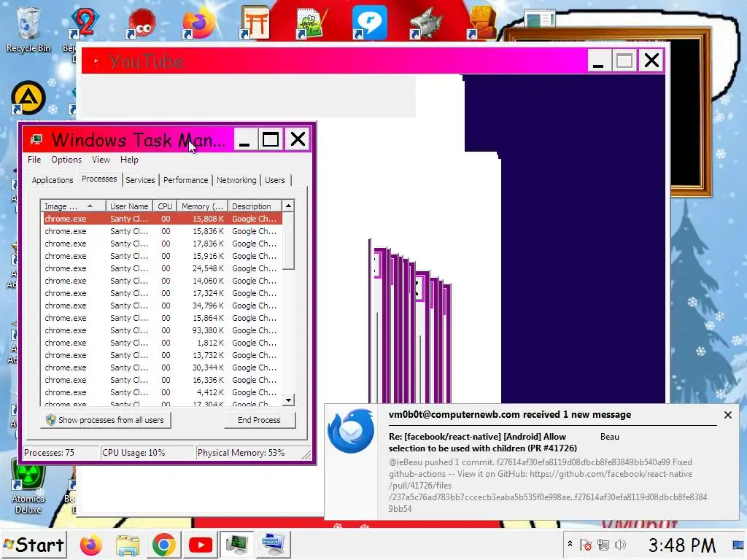Click the YouTube window title bar icon
The image size is (747, 560).
click(x=96, y=61)
